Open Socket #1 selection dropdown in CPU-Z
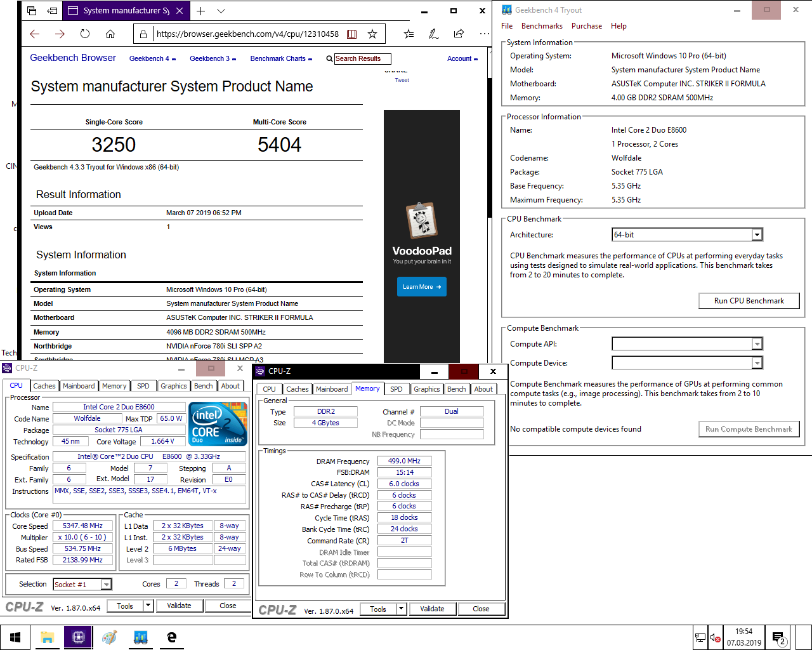Screen dimensions: 812x650 [82, 584]
